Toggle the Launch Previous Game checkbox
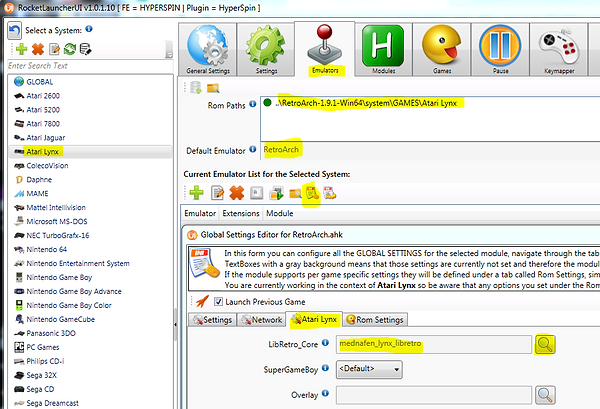The image size is (600, 409). [x=218, y=301]
